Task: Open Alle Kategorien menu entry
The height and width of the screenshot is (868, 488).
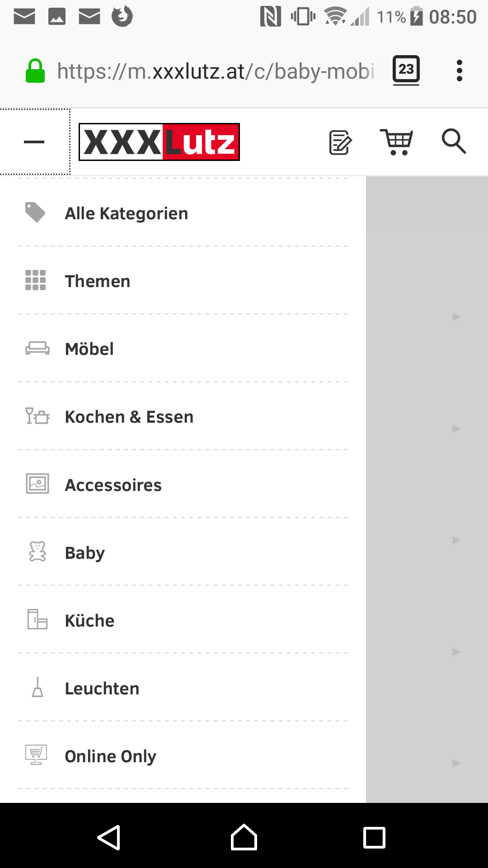Action: click(x=127, y=213)
